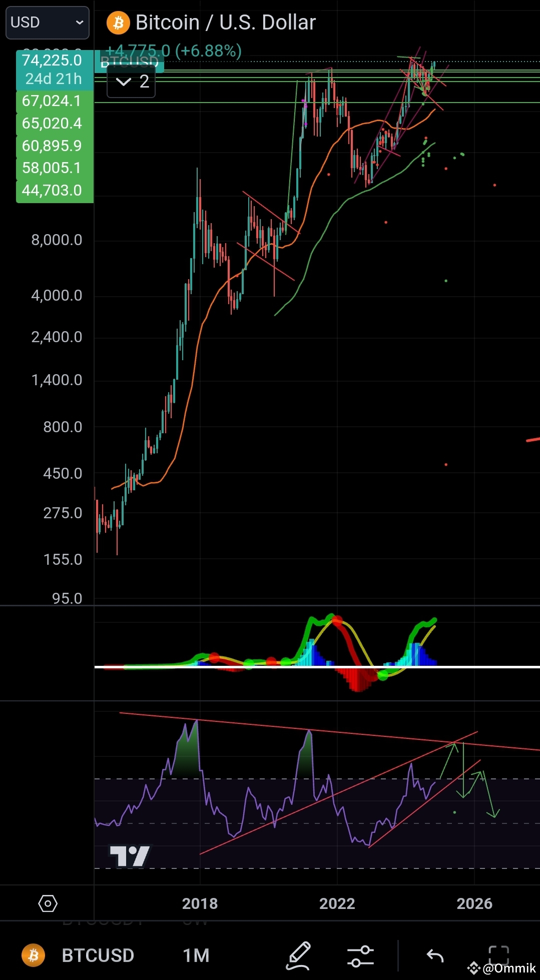Click the +4,775.0 (+6.88%) change value
540x980 pixels.
[173, 51]
